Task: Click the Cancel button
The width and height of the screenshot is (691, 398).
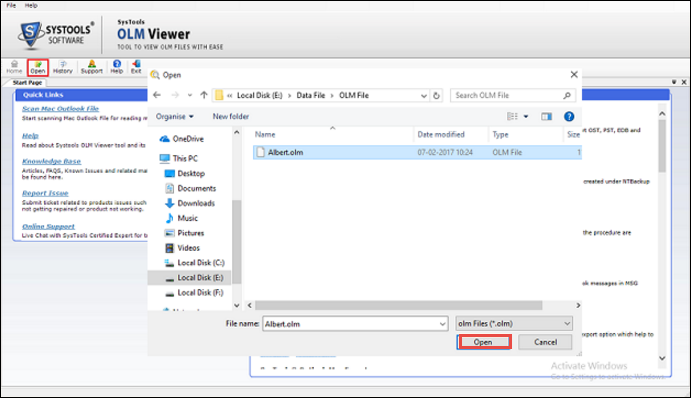Action: click(x=546, y=342)
